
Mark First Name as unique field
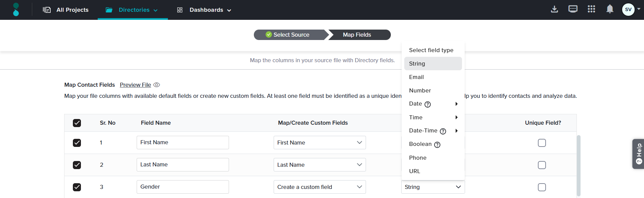pyautogui.click(x=542, y=143)
